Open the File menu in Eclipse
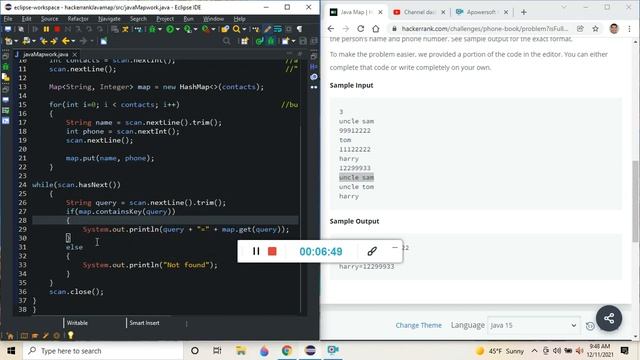 pos(8,19)
